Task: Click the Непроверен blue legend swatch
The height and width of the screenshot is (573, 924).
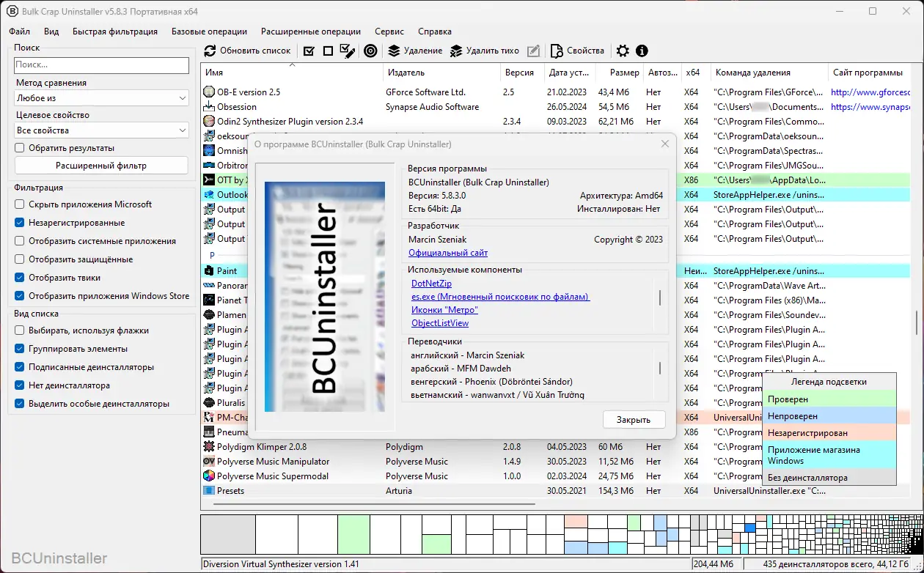Action: pyautogui.click(x=829, y=416)
